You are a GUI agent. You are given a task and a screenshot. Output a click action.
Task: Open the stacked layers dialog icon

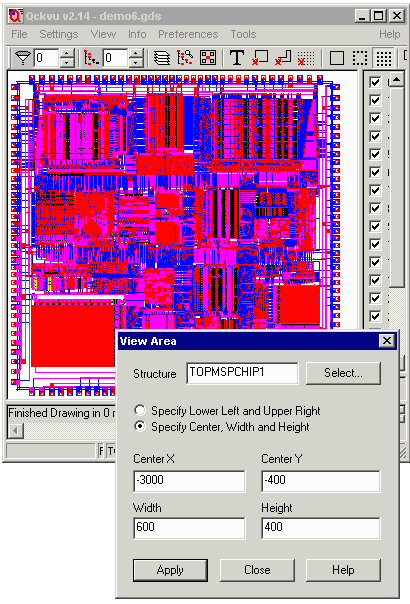(x=162, y=58)
